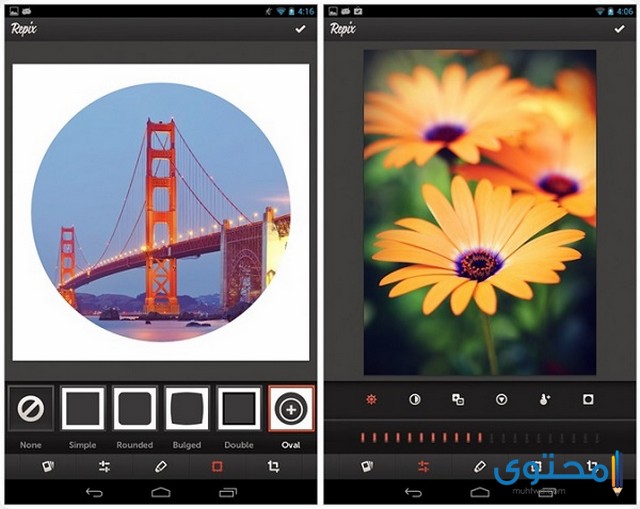Viewport: 640px width, 509px height.
Task: Click the 'Bulged' frame label
Action: pos(187,445)
